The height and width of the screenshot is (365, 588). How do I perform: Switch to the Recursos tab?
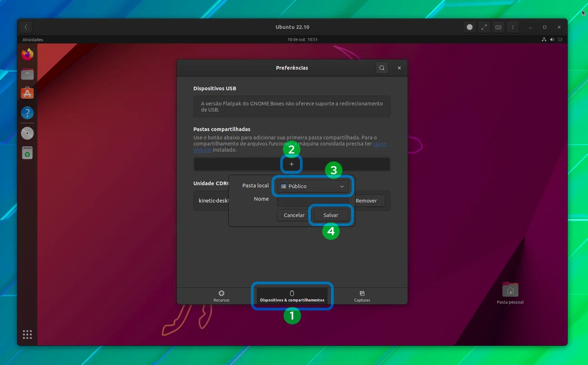point(221,296)
